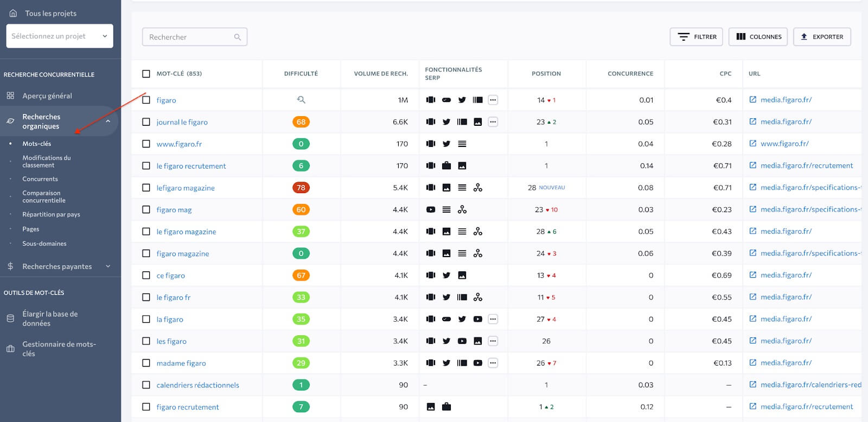This screenshot has height=422, width=868.
Task: Click the NOUVEAU position tag
Action: 552,188
